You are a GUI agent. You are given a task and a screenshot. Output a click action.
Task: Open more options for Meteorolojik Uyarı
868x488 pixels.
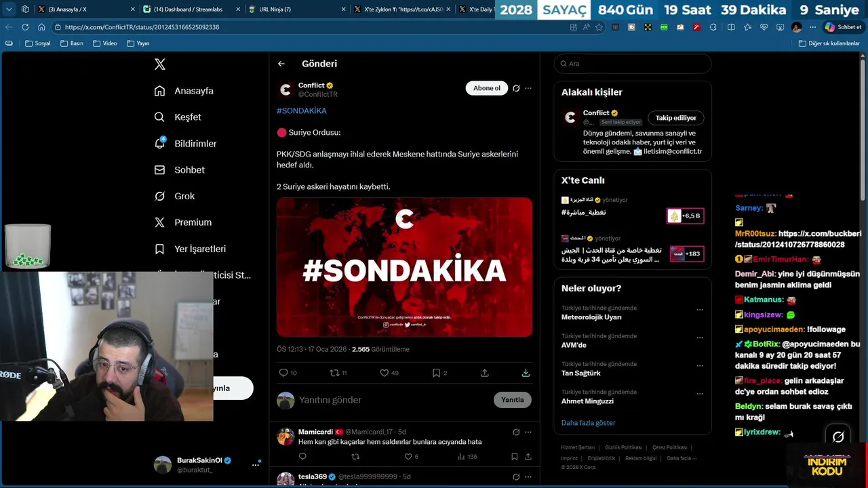click(x=700, y=310)
